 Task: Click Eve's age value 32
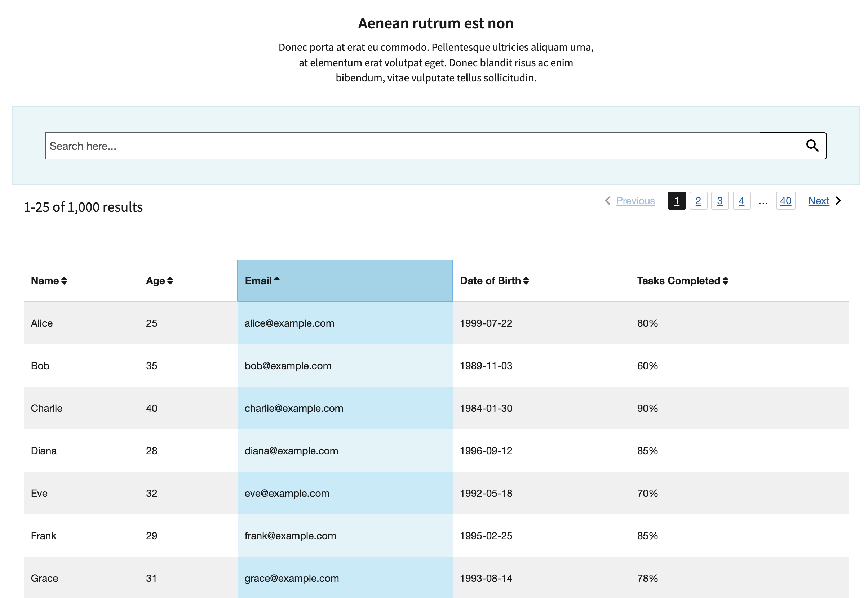point(151,493)
